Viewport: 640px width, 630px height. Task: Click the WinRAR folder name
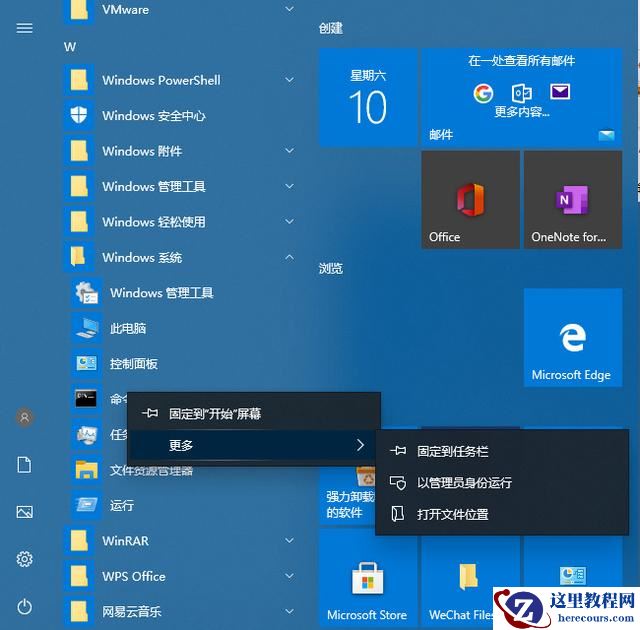point(126,541)
